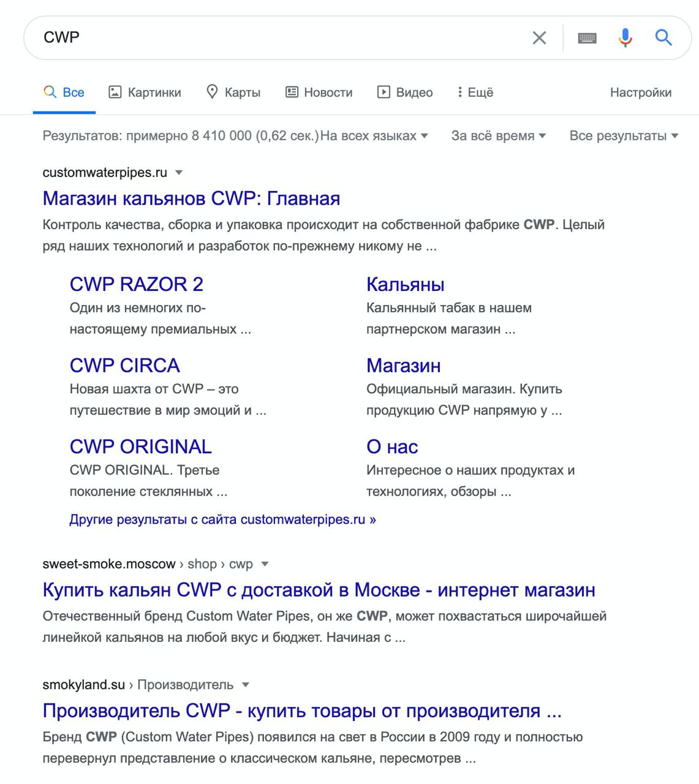The width and height of the screenshot is (699, 784).
Task: Open the CWP RAZOR 2 sitelink
Action: coord(136,284)
